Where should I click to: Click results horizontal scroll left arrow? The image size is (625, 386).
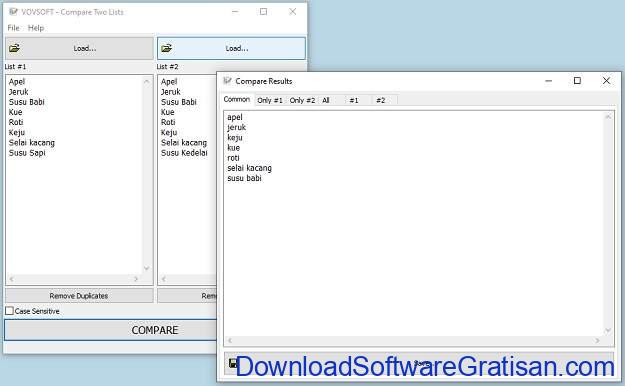point(230,341)
